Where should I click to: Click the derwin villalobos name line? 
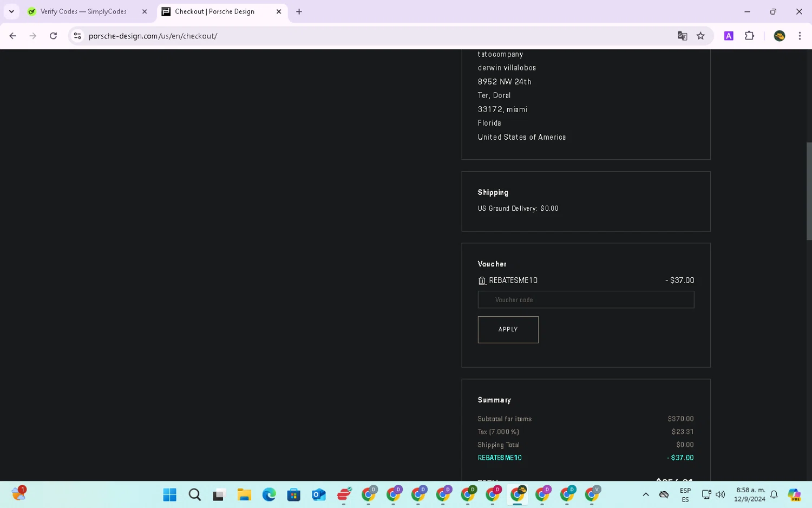pyautogui.click(x=507, y=68)
